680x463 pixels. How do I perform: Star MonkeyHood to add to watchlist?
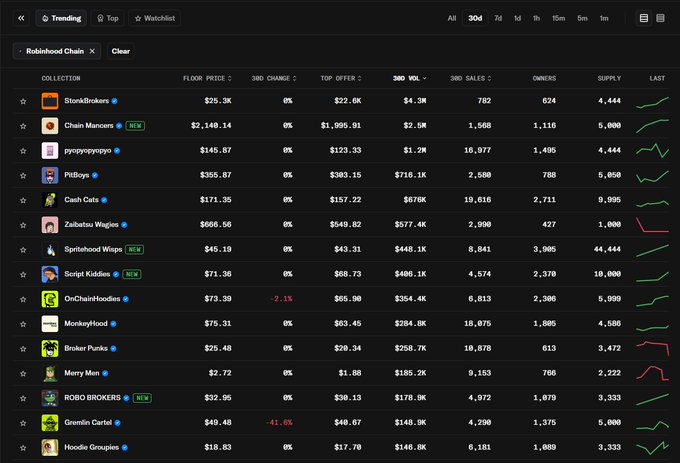click(23, 324)
